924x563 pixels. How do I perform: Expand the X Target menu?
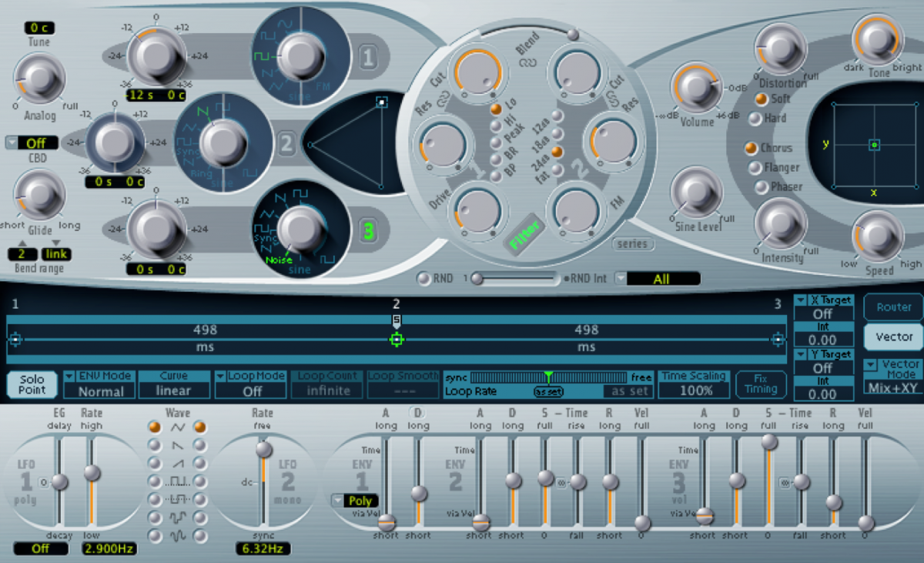[x=801, y=300]
